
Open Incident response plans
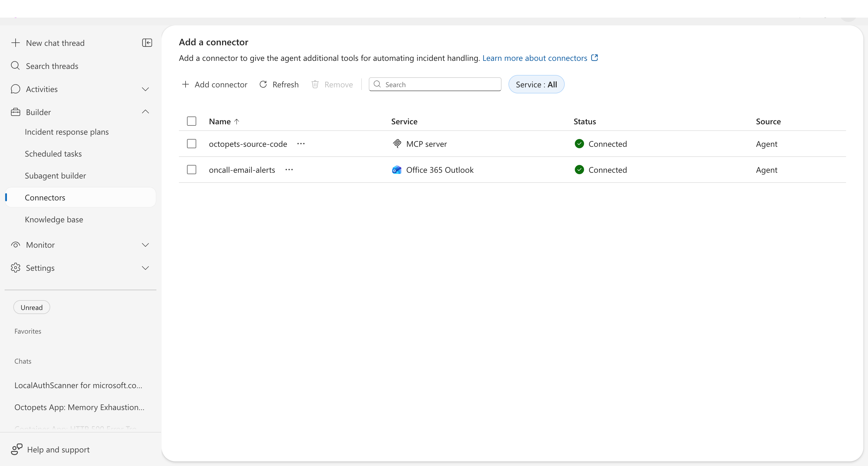click(x=67, y=132)
